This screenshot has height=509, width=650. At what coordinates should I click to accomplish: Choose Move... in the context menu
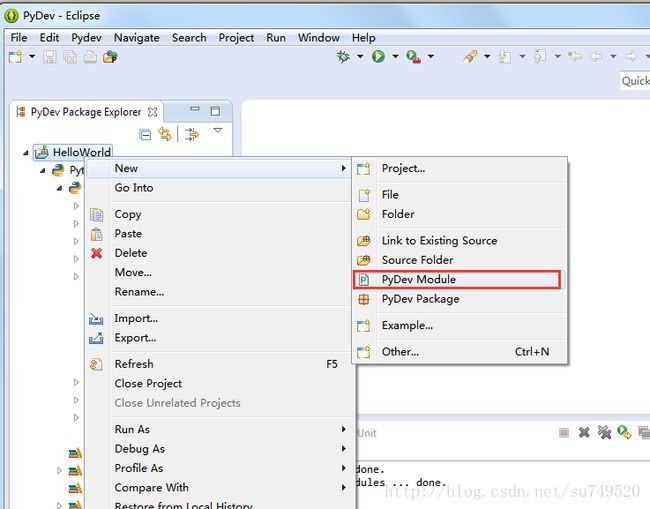pyautogui.click(x=219, y=272)
